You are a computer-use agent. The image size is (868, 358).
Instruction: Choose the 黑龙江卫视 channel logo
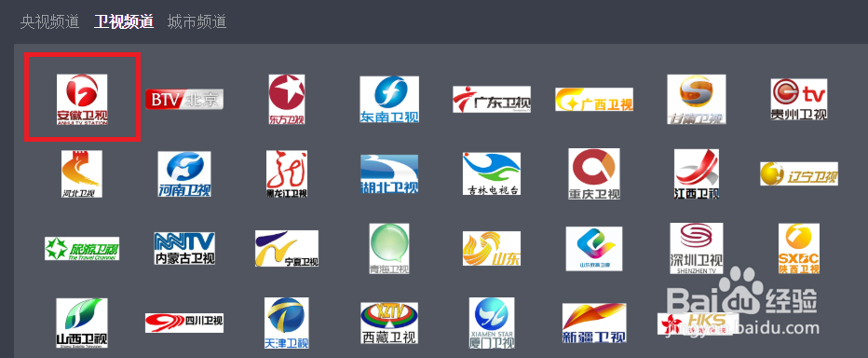[x=287, y=174]
